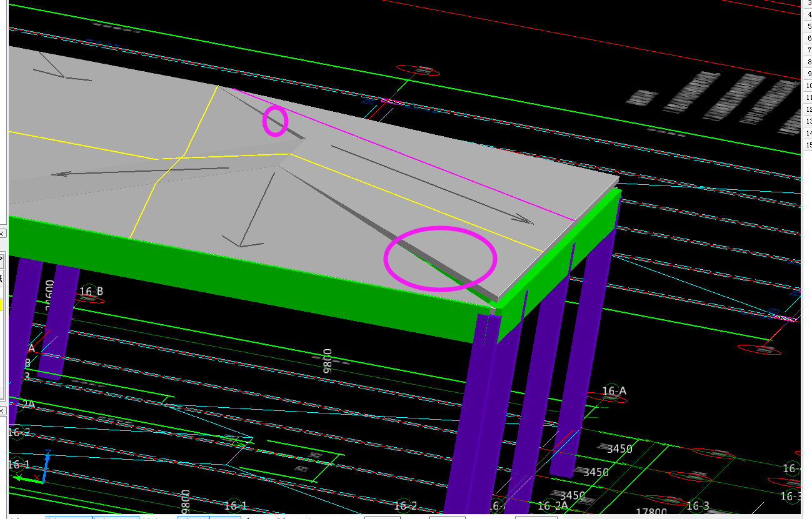
Task: Select row header 9 in side table
Action: (808, 74)
